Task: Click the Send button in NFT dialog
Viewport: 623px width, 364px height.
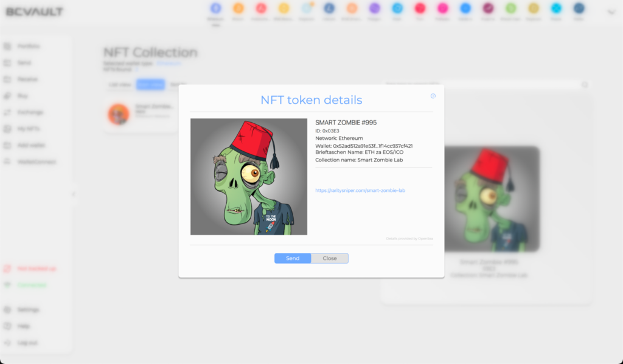Action: point(293,258)
